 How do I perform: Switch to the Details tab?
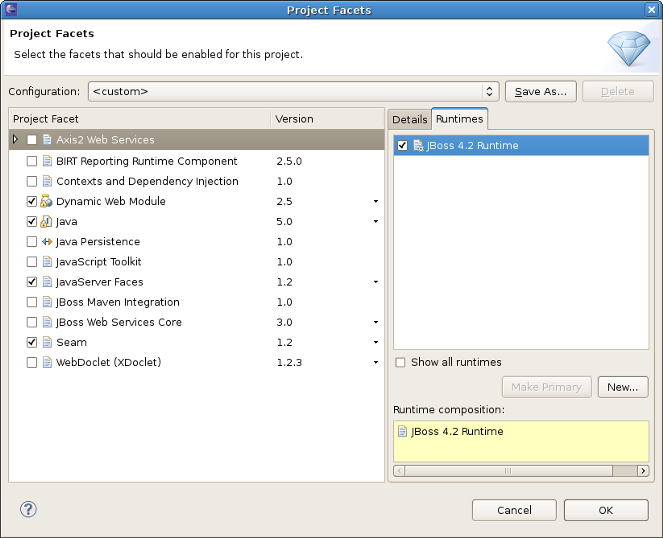point(409,119)
